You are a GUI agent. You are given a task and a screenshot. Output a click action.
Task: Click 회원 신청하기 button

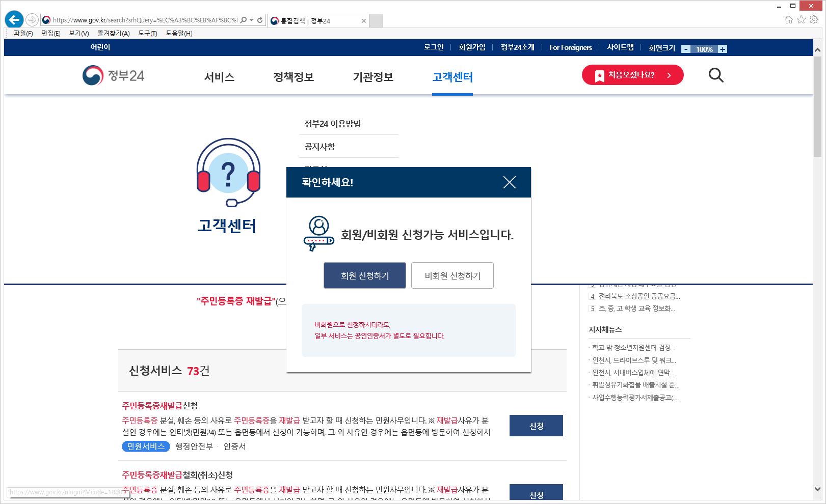pos(365,275)
